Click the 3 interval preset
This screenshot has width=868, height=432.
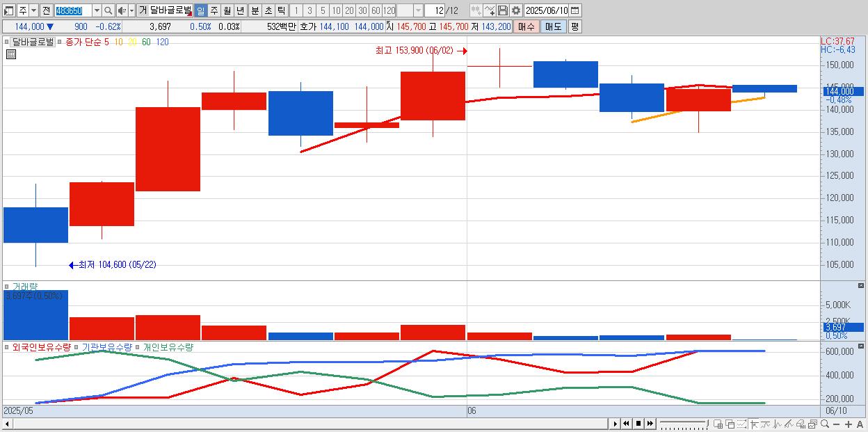(310, 10)
